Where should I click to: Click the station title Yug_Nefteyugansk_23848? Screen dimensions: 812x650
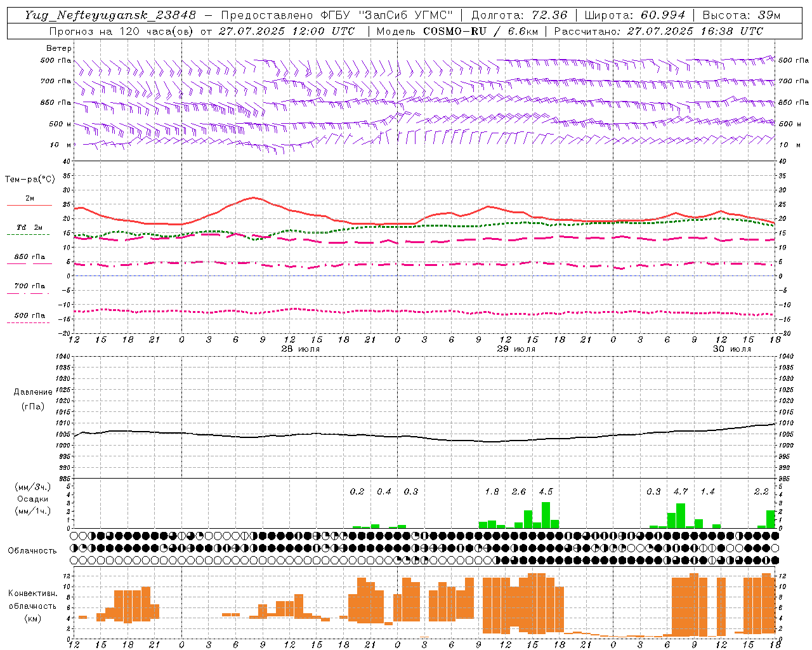(110, 15)
